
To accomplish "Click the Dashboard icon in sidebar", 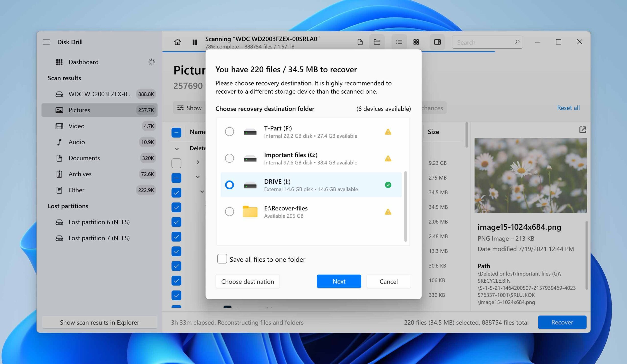I will point(59,61).
